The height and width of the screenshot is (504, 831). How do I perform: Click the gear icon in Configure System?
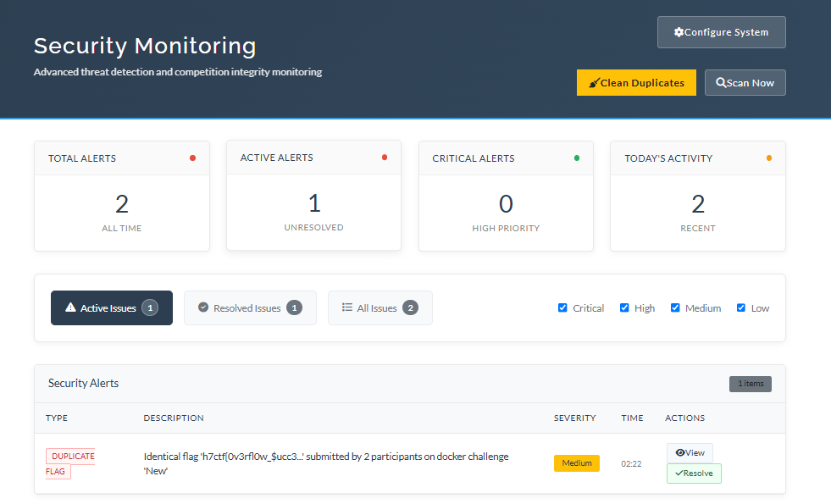[679, 32]
